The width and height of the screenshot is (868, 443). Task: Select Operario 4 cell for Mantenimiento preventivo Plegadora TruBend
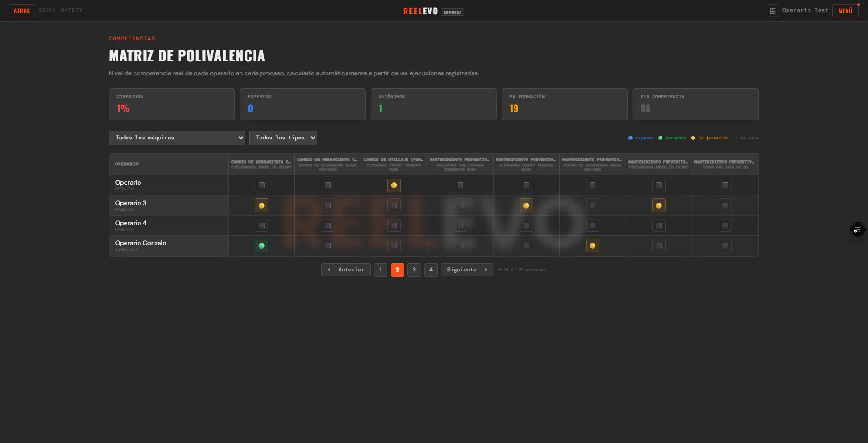[526, 226]
